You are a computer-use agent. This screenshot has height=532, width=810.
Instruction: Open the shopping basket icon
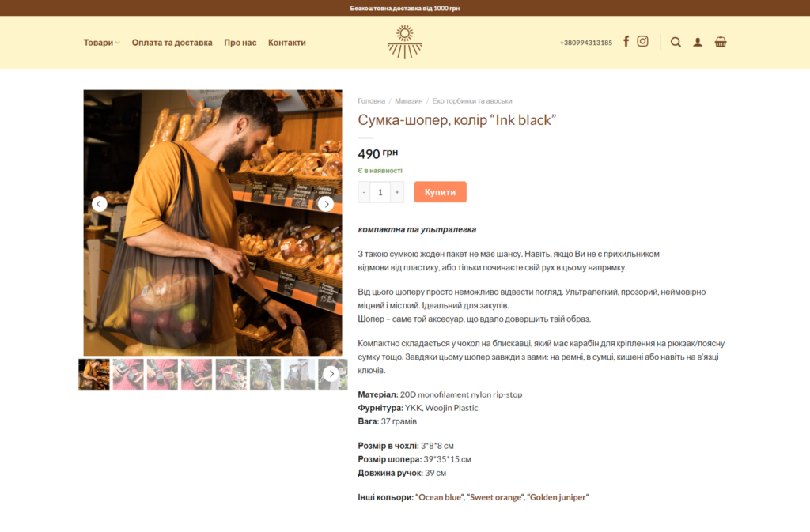point(720,43)
